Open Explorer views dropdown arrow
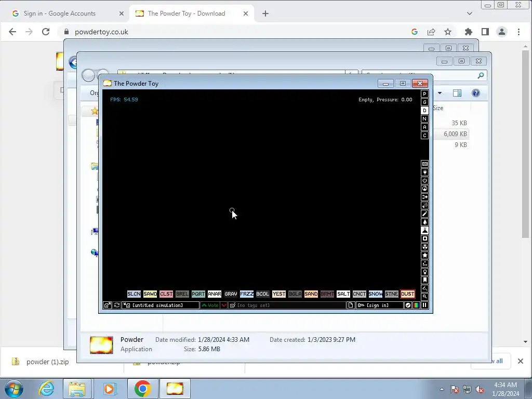This screenshot has height=399, width=532. click(x=440, y=93)
